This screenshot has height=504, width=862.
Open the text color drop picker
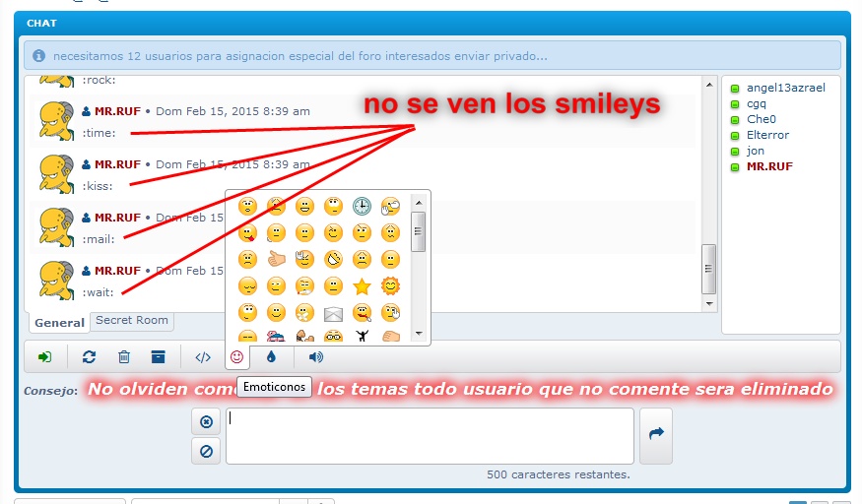tap(271, 357)
